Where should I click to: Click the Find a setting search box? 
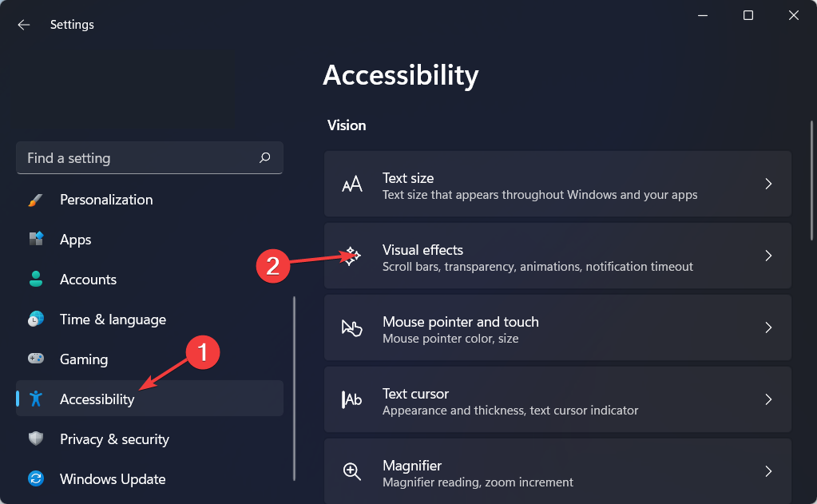[x=149, y=157]
